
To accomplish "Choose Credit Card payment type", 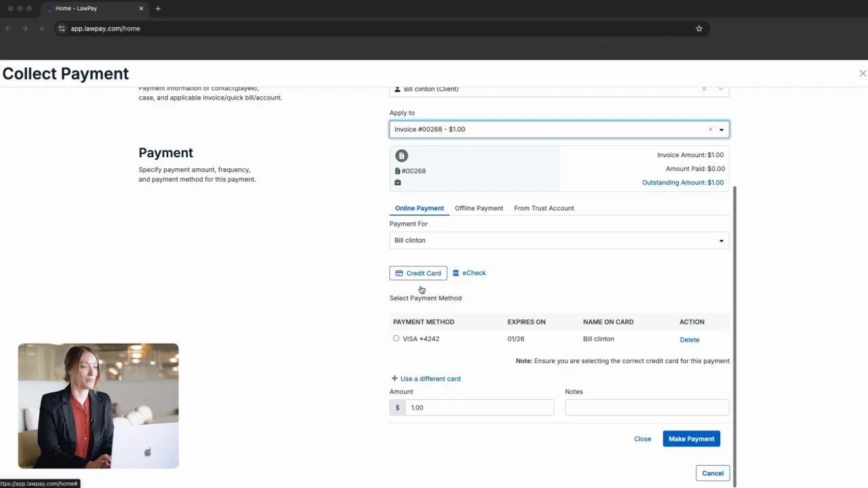I will click(418, 273).
